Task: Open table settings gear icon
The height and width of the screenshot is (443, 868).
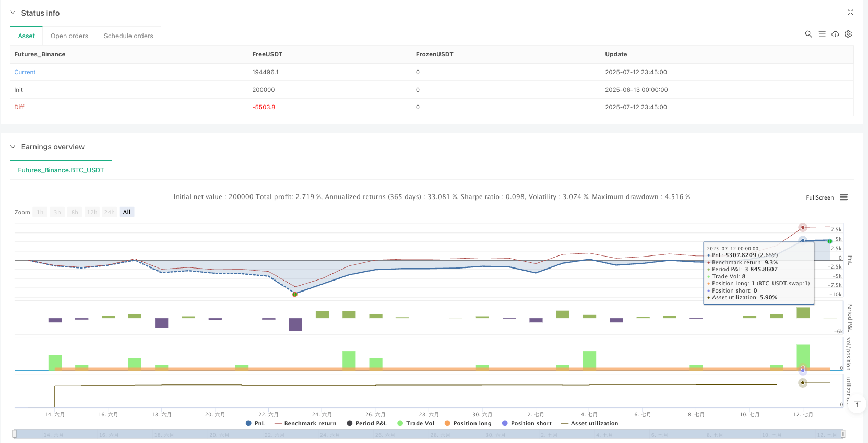Action: coord(848,34)
